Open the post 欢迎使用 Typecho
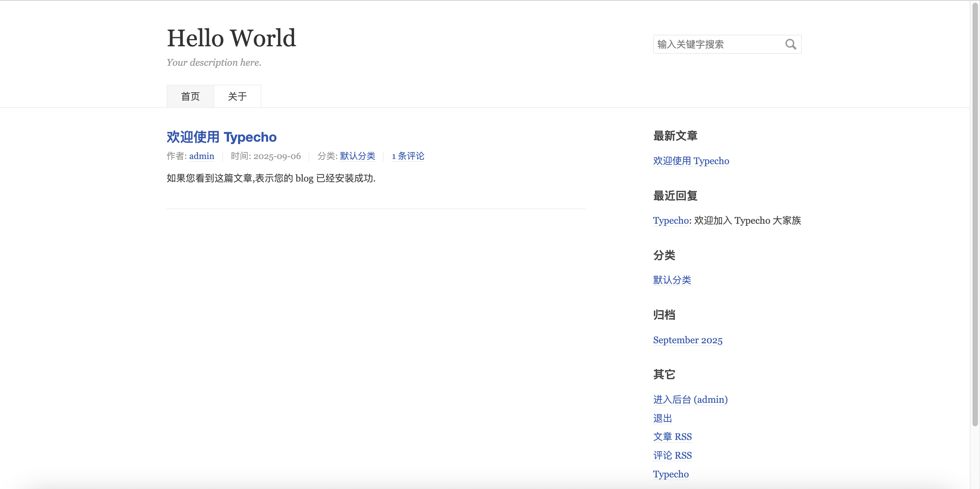This screenshot has width=980, height=489. (x=221, y=137)
